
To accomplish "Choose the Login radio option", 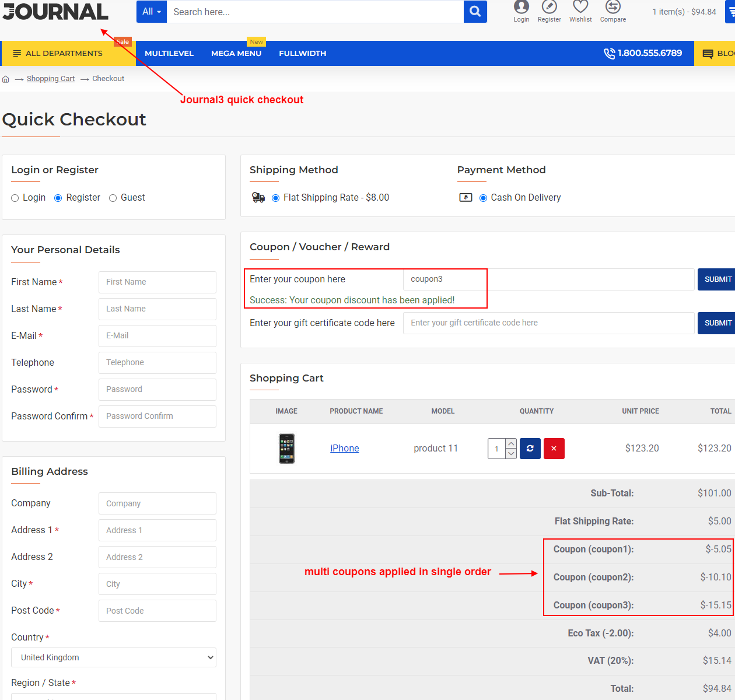I will 15,198.
